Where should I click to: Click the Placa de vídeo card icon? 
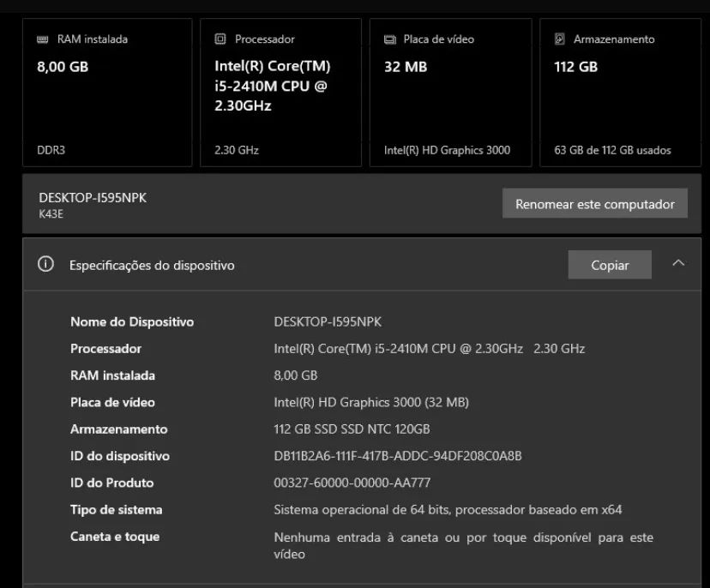coord(390,39)
